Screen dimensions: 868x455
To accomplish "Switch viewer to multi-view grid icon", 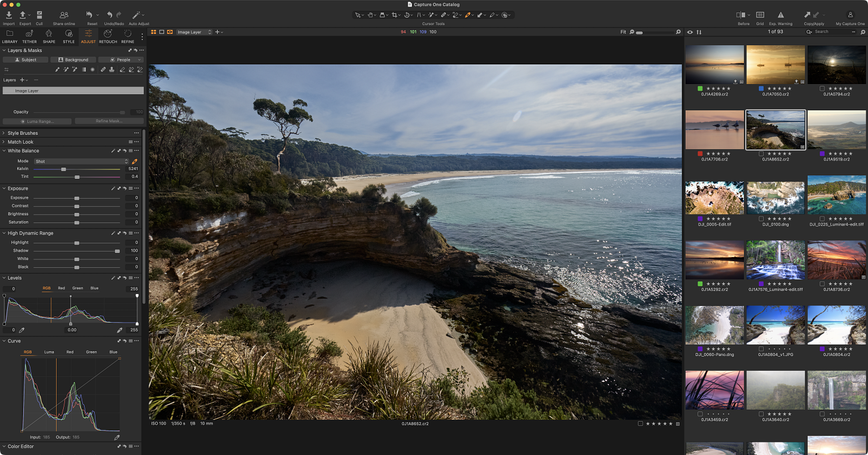I will point(153,32).
